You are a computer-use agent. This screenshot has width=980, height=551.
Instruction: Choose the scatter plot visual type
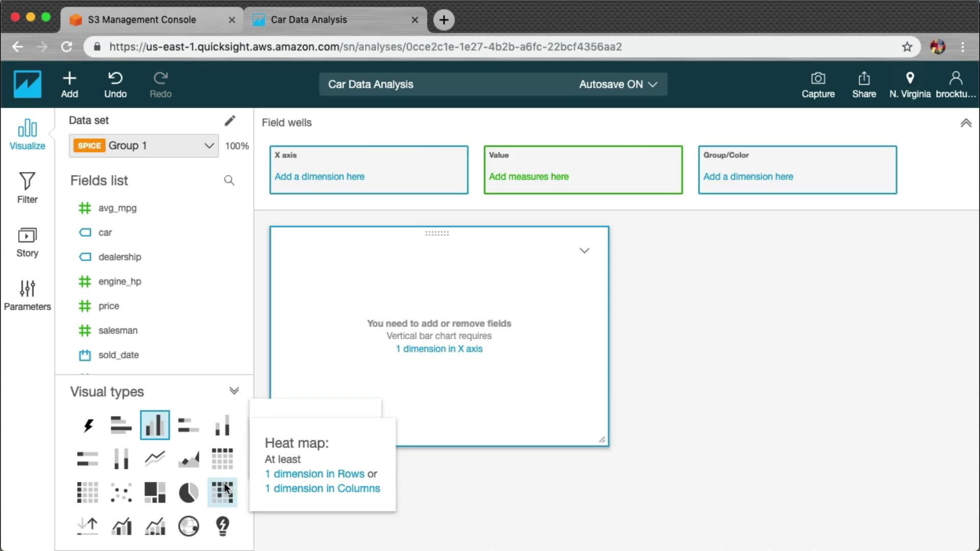pos(121,492)
